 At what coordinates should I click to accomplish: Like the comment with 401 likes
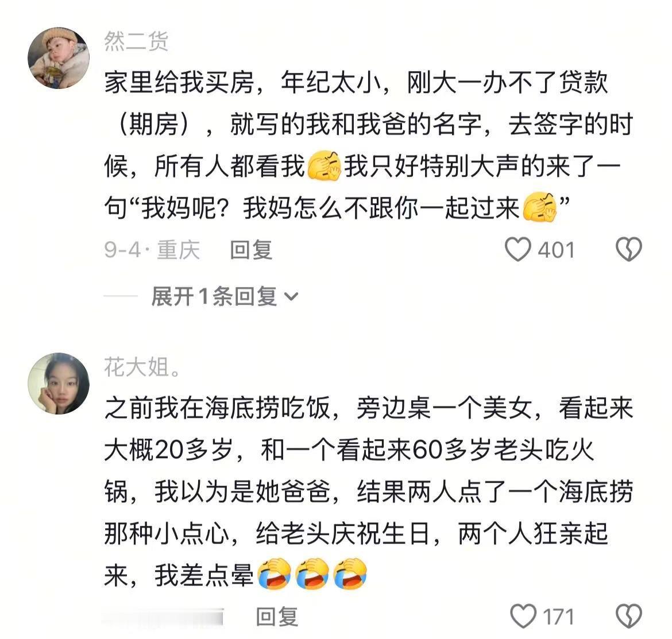[x=517, y=249]
